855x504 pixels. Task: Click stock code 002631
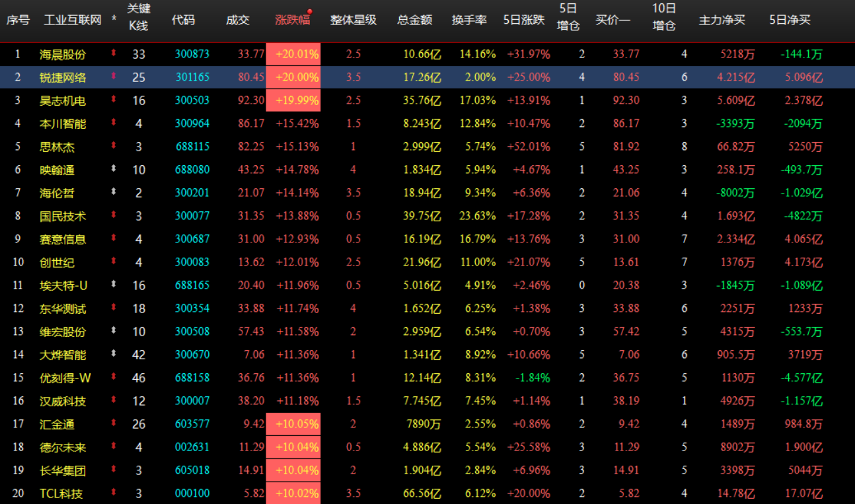tap(192, 447)
